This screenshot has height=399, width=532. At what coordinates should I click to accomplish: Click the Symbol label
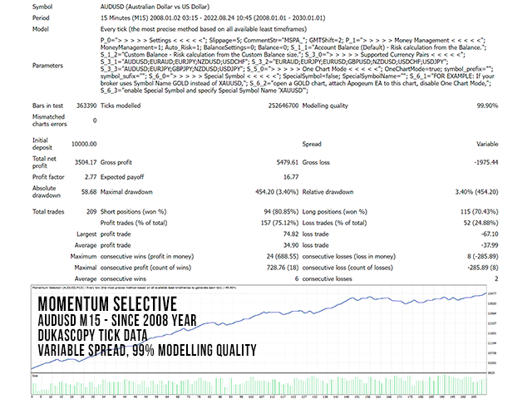[x=42, y=7]
